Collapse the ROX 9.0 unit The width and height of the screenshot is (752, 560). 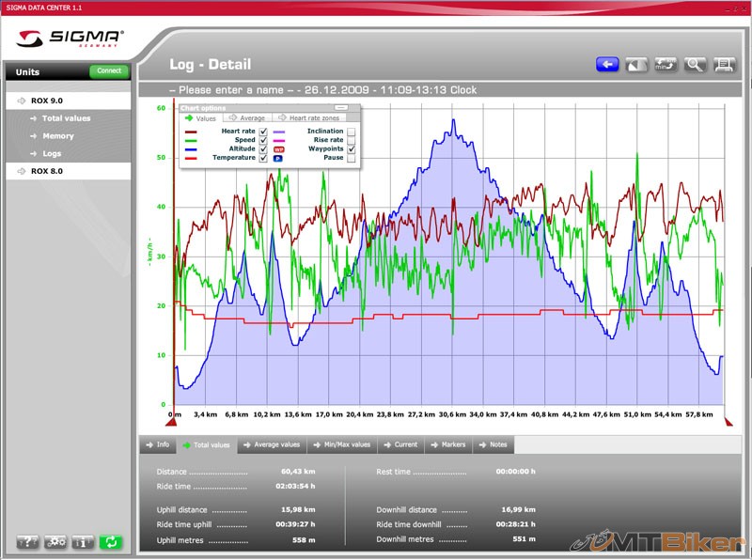click(47, 100)
